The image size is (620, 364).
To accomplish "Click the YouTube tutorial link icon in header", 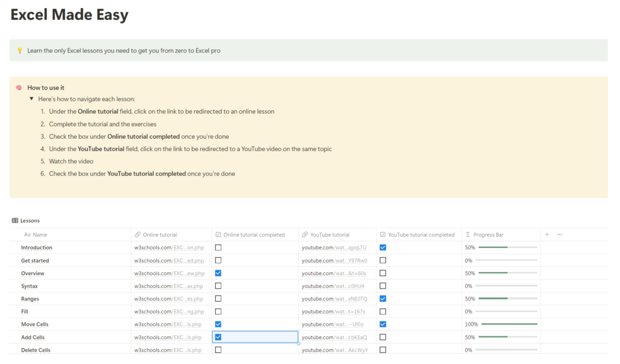I will (x=304, y=235).
